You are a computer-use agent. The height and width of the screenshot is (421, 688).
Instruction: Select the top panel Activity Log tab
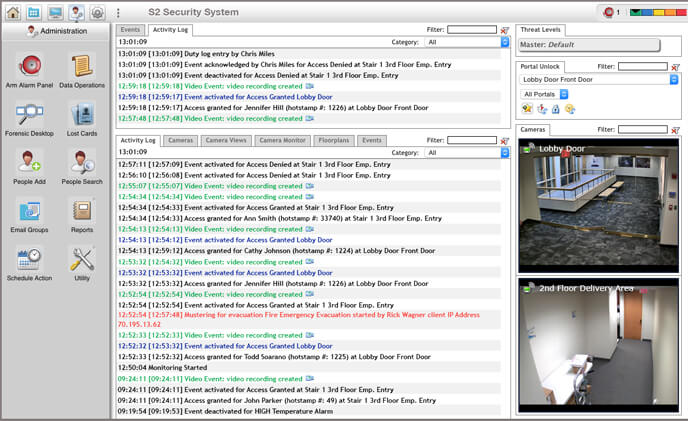tap(170, 30)
